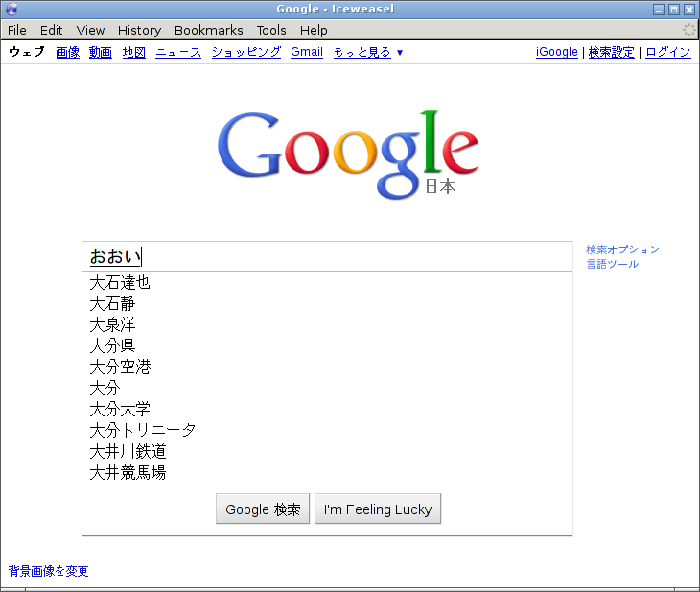This screenshot has width=700, height=592.
Task: Open 検索設定 search settings link
Action: tap(611, 52)
